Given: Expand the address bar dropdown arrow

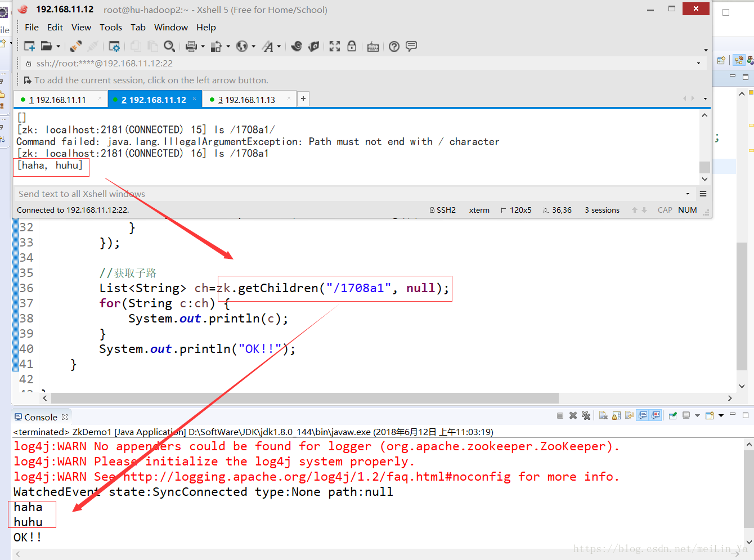Looking at the screenshot, I should [x=699, y=64].
